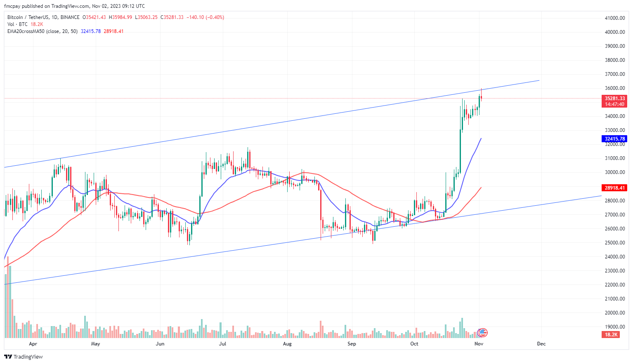633x364 pixels.
Task: Click the 41000.00 price scale label
Action: coord(615,18)
